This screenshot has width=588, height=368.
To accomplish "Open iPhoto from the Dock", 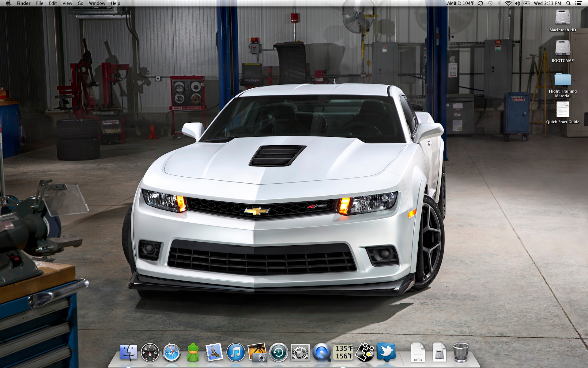I will point(257,352).
